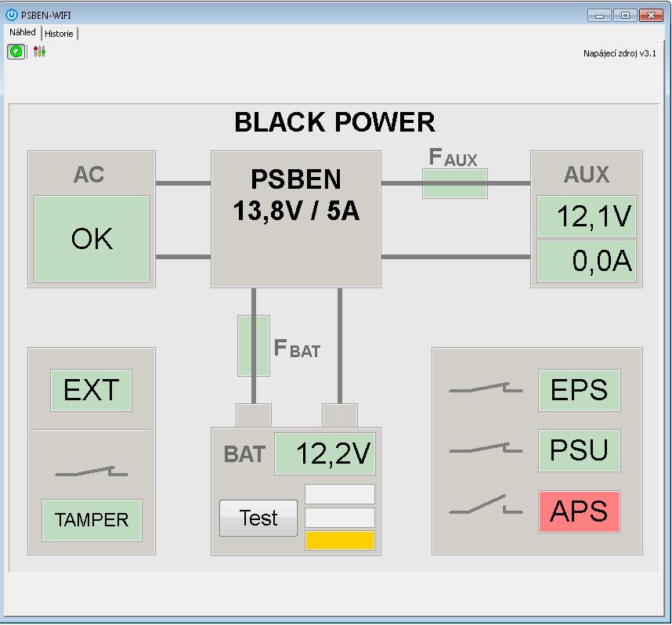
Task: Click the AUX 12,1V voltage reading
Action: [586, 217]
